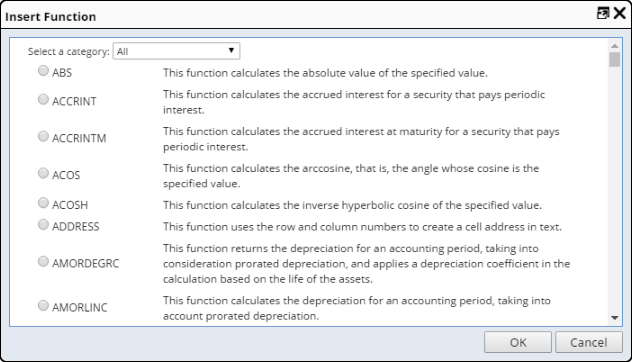Close the Insert Function dialog
The height and width of the screenshot is (362, 632).
tap(620, 13)
